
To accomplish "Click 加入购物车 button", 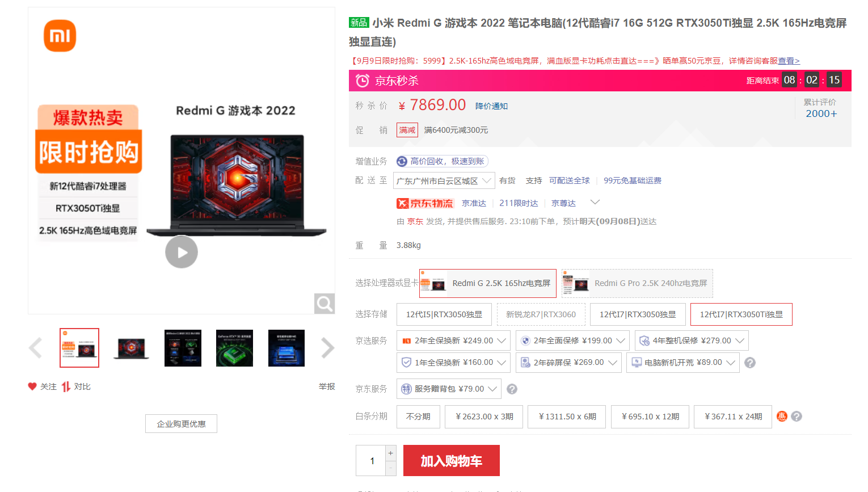I will point(452,461).
